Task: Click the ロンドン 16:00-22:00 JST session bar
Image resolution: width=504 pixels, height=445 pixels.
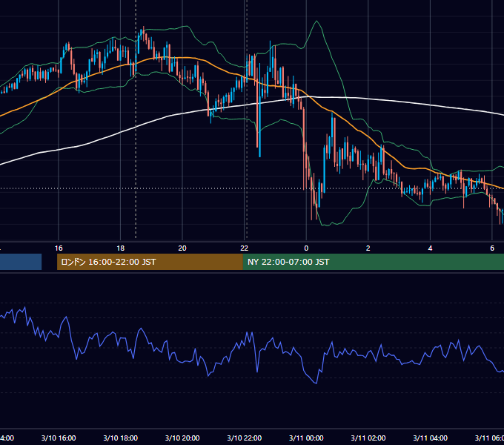Action: click(x=150, y=262)
